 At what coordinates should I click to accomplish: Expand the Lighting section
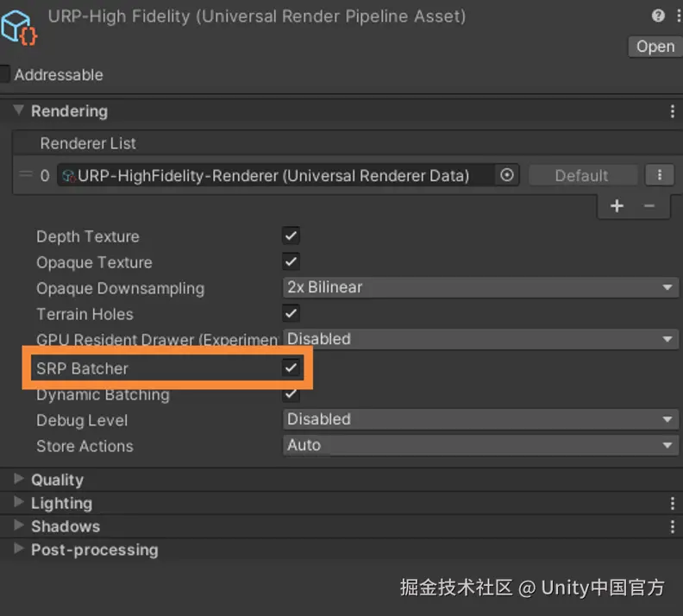pos(19,502)
